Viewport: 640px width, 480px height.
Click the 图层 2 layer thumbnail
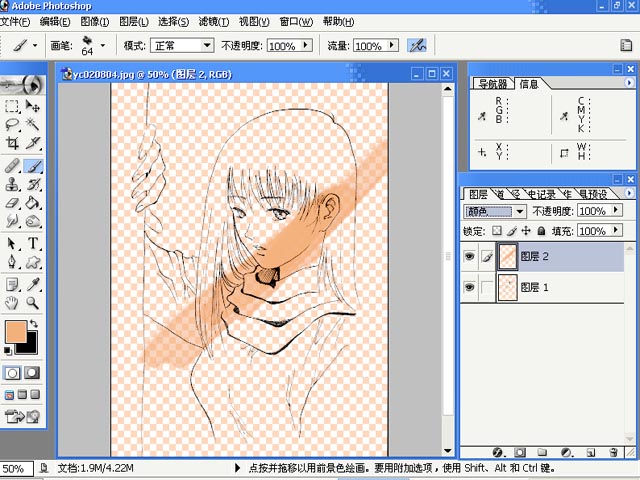click(x=507, y=256)
